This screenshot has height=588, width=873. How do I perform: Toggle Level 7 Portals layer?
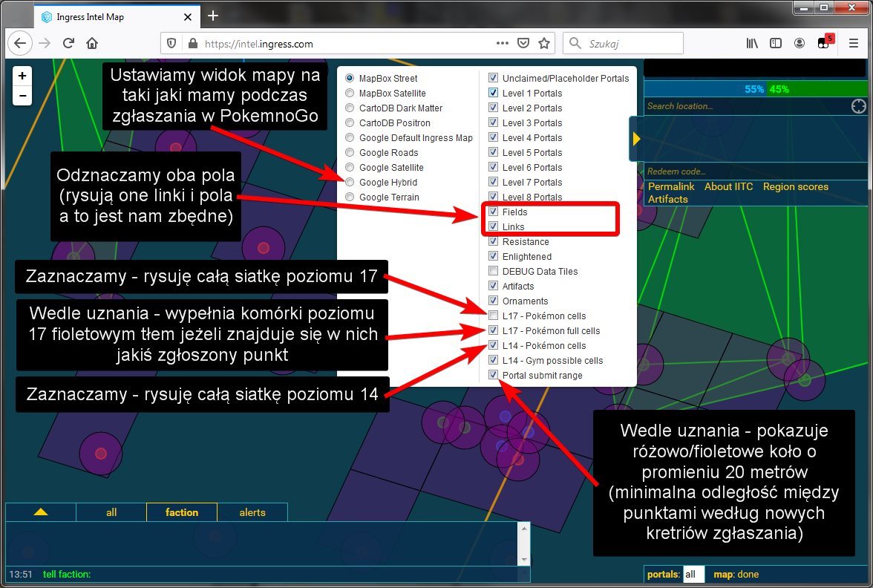[x=493, y=181]
